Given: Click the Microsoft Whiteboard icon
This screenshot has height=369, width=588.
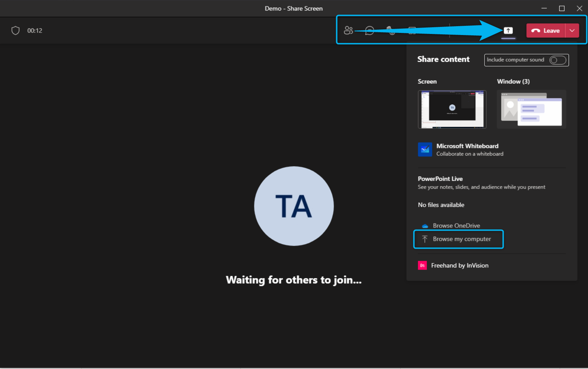Looking at the screenshot, I should coord(425,149).
